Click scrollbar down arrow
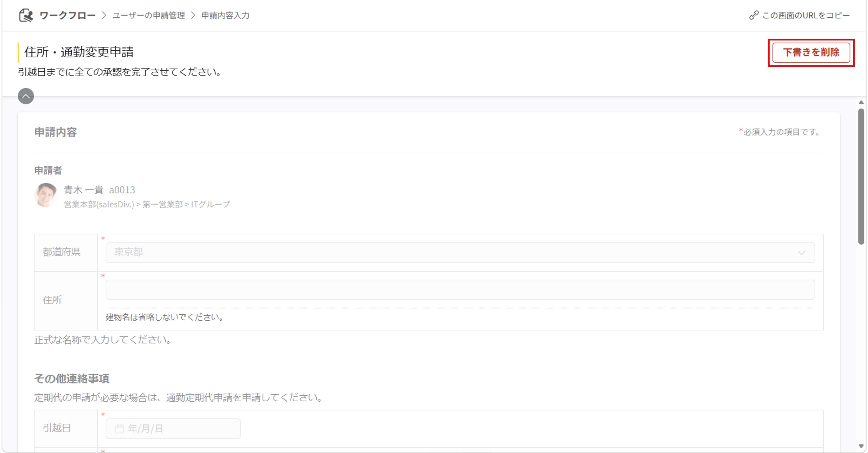Image resolution: width=868 pixels, height=453 pixels. [x=861, y=446]
